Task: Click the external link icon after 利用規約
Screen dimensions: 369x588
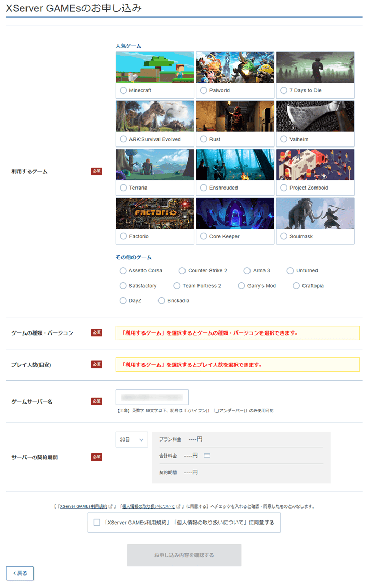Action: click(110, 506)
